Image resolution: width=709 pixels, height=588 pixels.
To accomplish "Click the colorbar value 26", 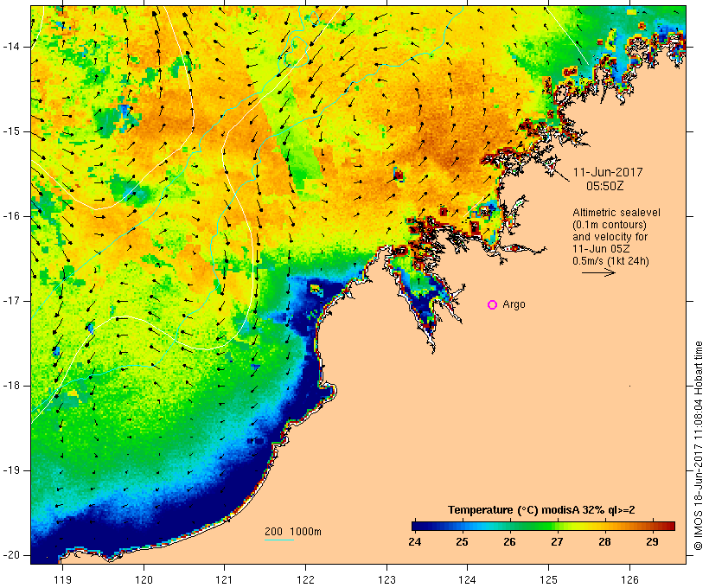I will tap(509, 542).
